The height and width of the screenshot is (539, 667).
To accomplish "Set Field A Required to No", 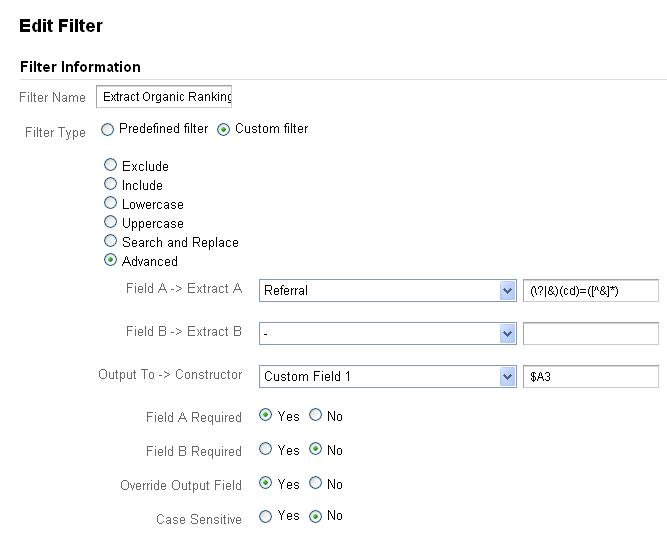I will (x=315, y=415).
